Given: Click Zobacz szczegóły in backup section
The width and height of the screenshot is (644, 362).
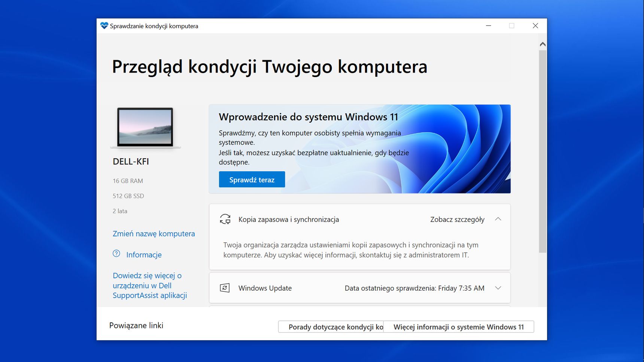Looking at the screenshot, I should (x=457, y=220).
